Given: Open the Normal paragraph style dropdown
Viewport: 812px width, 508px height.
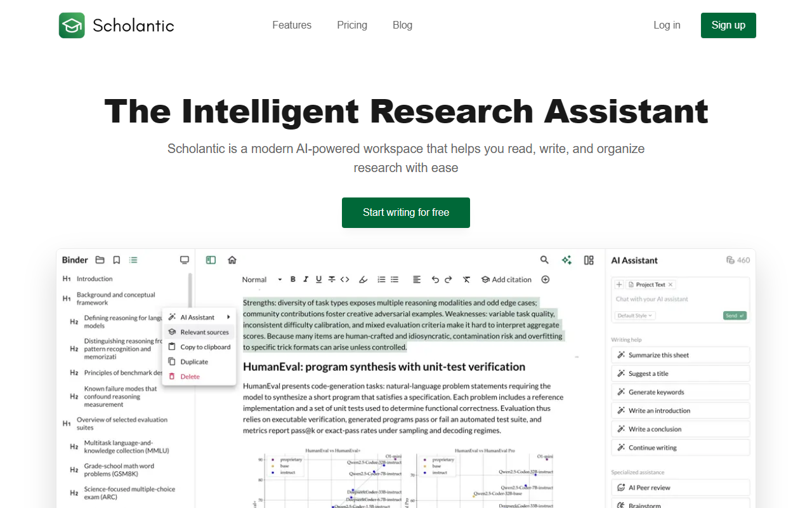Looking at the screenshot, I should click(x=262, y=279).
